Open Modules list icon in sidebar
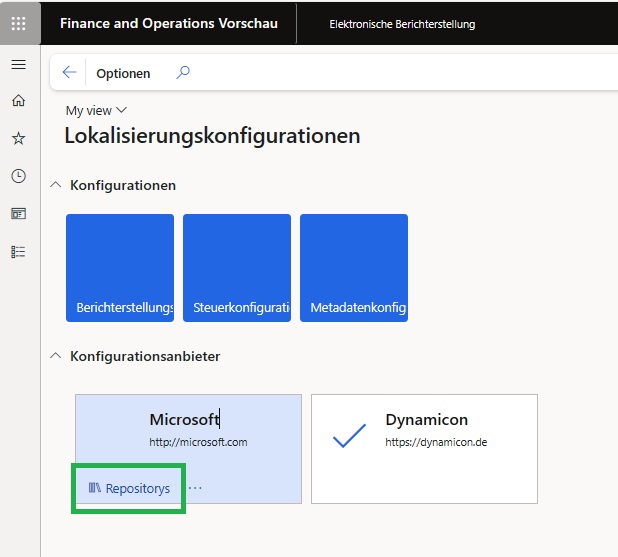The width and height of the screenshot is (618, 557). (18, 252)
